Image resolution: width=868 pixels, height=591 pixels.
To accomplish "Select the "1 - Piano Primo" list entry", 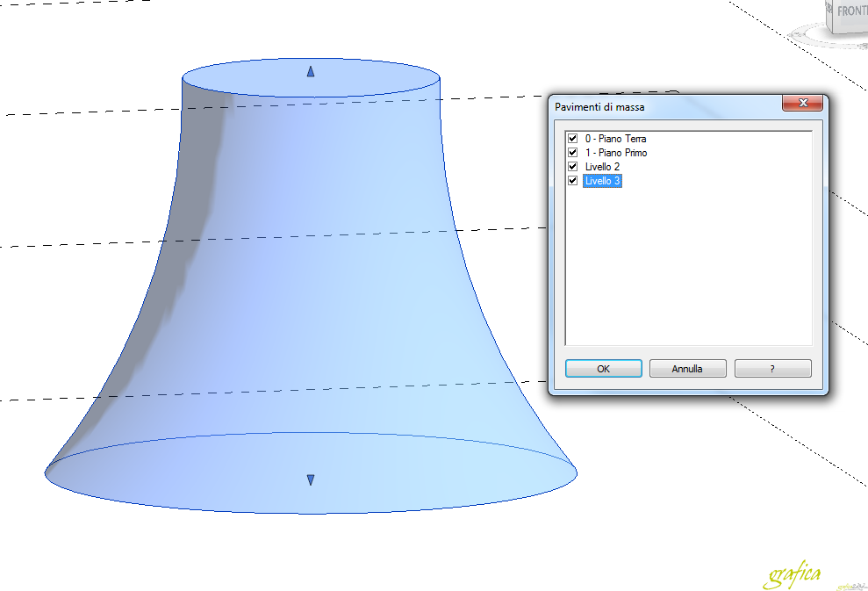I will pyautogui.click(x=614, y=152).
